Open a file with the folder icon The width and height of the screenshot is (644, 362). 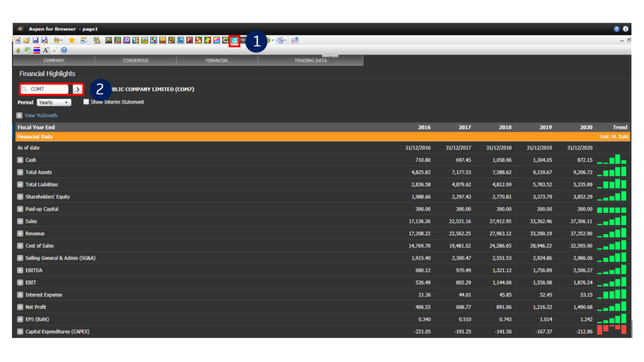pyautogui.click(x=26, y=41)
